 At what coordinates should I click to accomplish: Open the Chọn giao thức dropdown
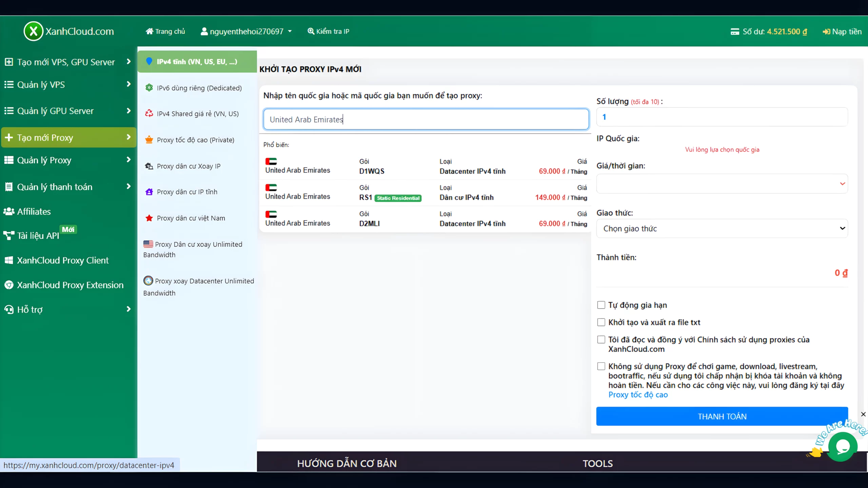pyautogui.click(x=722, y=228)
